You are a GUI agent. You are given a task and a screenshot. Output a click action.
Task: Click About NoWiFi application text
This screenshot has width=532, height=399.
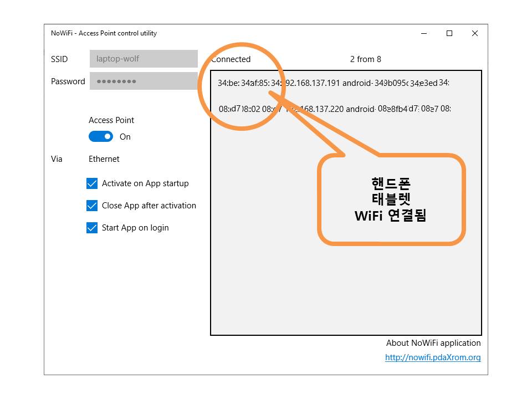tap(433, 343)
